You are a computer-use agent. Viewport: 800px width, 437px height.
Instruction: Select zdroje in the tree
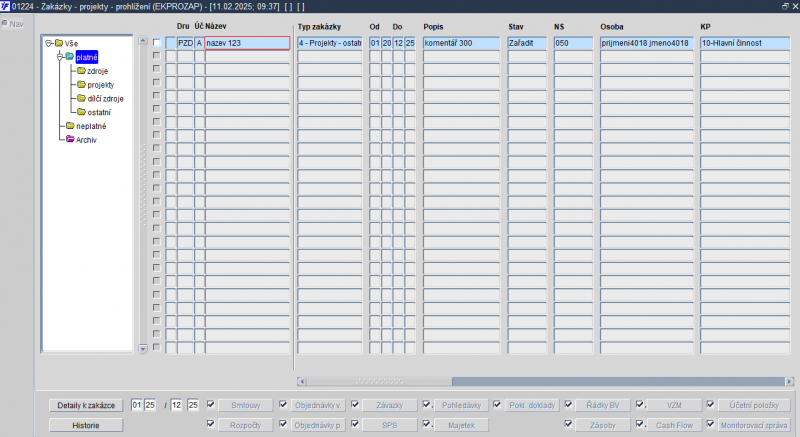tap(97, 71)
